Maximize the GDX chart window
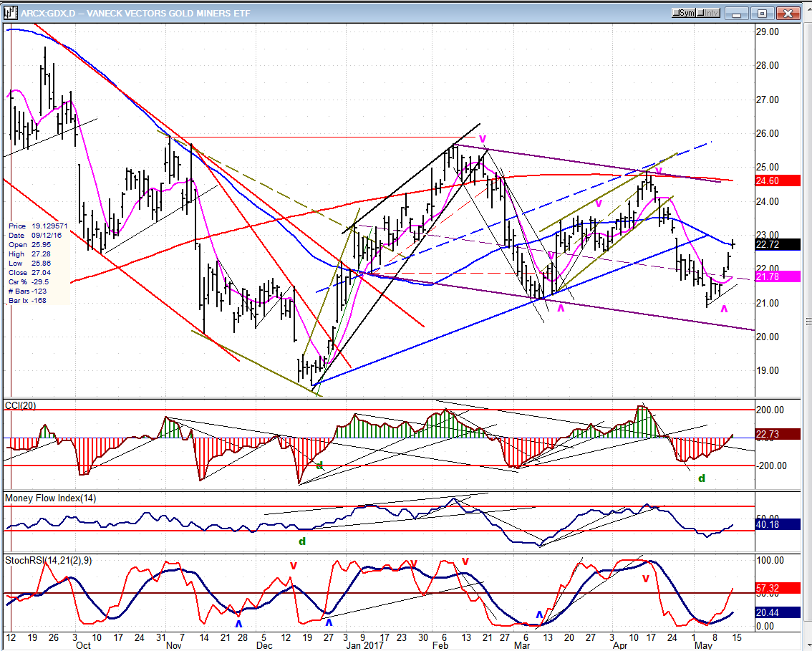 coord(762,13)
